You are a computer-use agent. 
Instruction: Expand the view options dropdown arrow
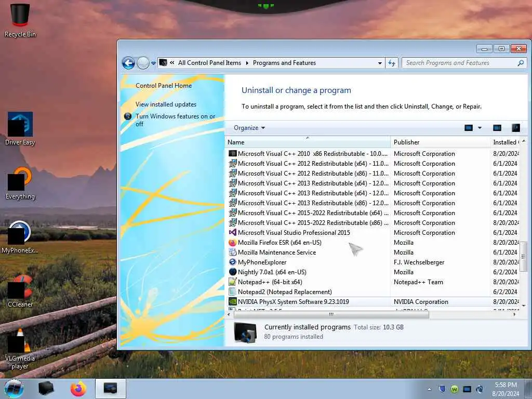(x=480, y=128)
